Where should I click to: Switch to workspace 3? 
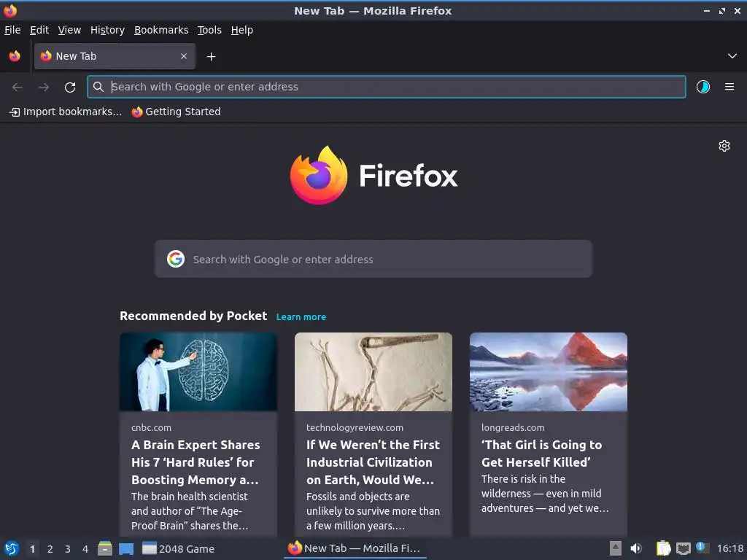68,549
